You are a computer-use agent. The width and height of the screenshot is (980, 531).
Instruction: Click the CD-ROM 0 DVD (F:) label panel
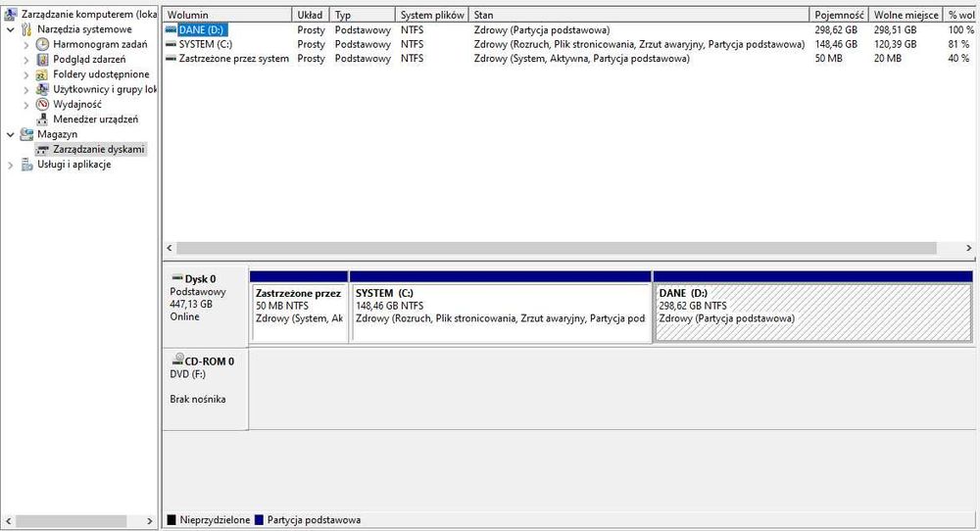tap(205, 389)
